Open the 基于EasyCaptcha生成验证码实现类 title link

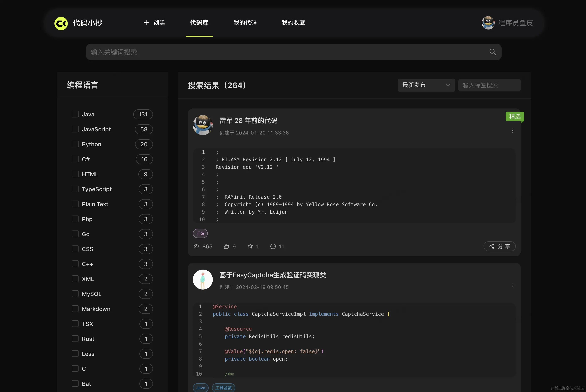273,275
